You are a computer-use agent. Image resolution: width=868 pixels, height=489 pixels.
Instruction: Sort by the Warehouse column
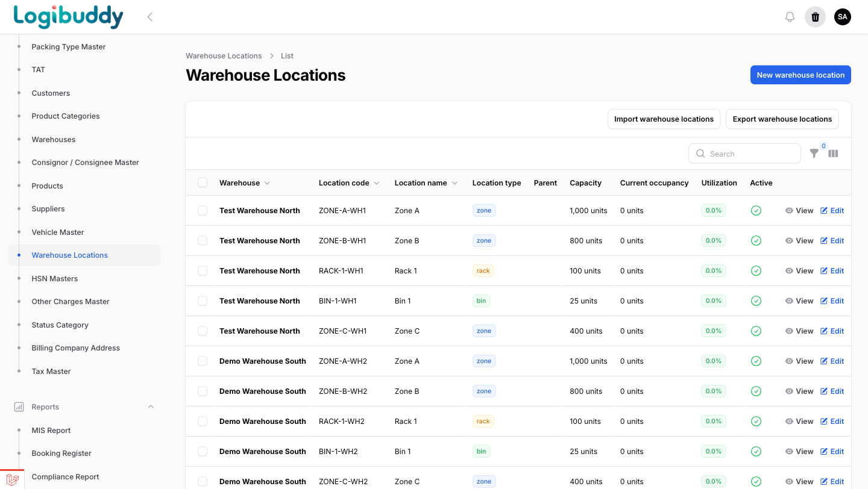245,183
